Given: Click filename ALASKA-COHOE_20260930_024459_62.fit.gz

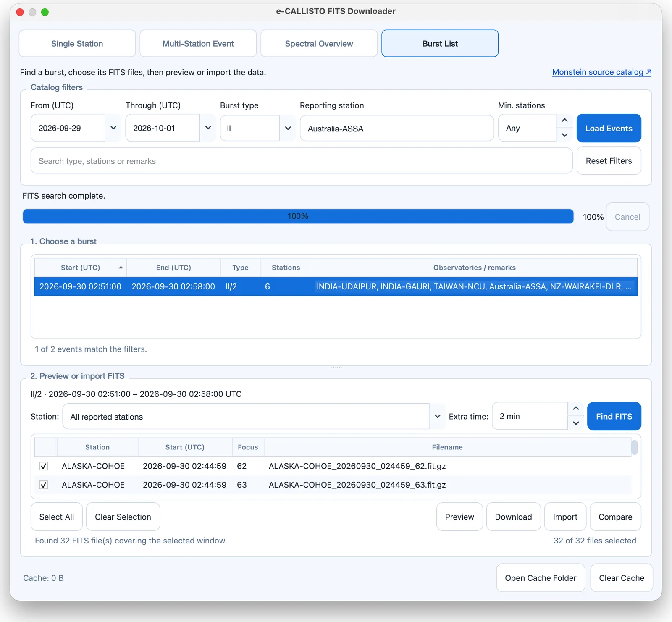Looking at the screenshot, I should click(357, 466).
